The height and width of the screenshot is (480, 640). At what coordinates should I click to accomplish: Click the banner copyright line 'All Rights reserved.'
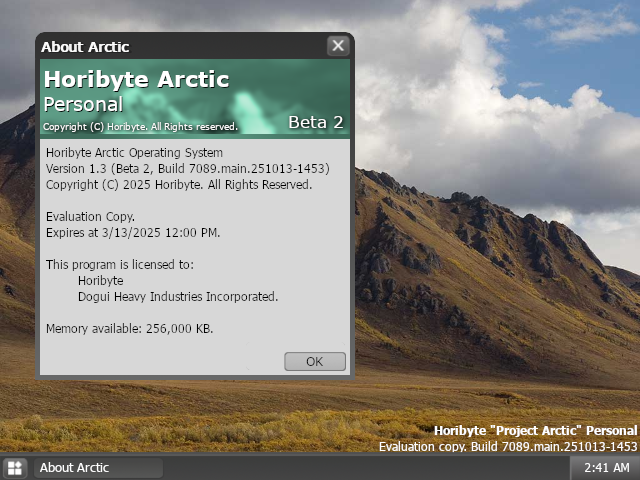140,127
